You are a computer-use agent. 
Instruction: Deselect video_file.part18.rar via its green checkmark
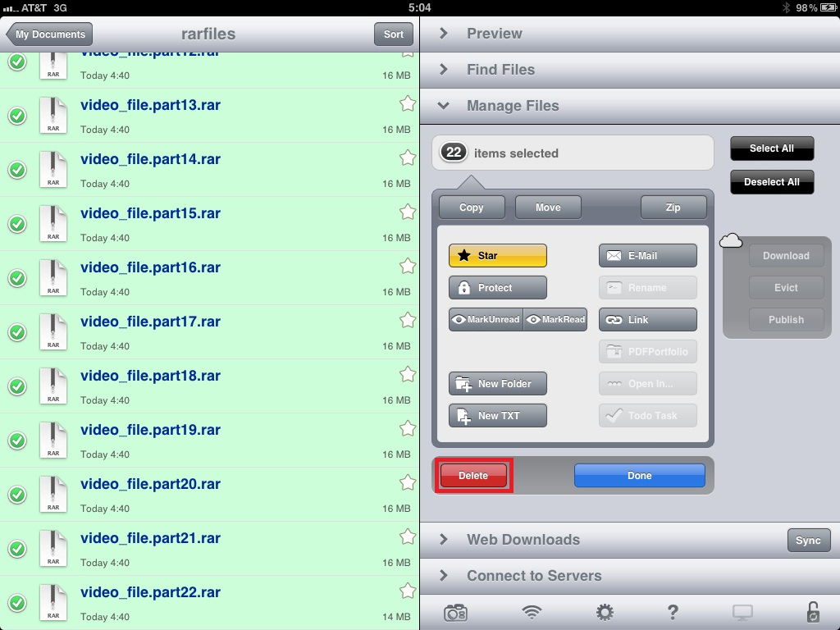pyautogui.click(x=17, y=386)
